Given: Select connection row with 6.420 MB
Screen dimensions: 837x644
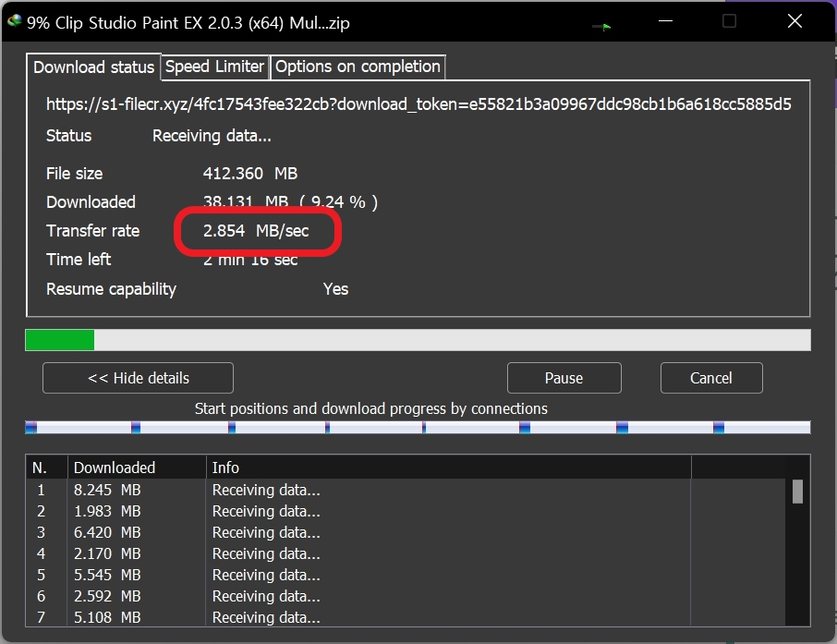Looking at the screenshot, I should (x=406, y=532).
